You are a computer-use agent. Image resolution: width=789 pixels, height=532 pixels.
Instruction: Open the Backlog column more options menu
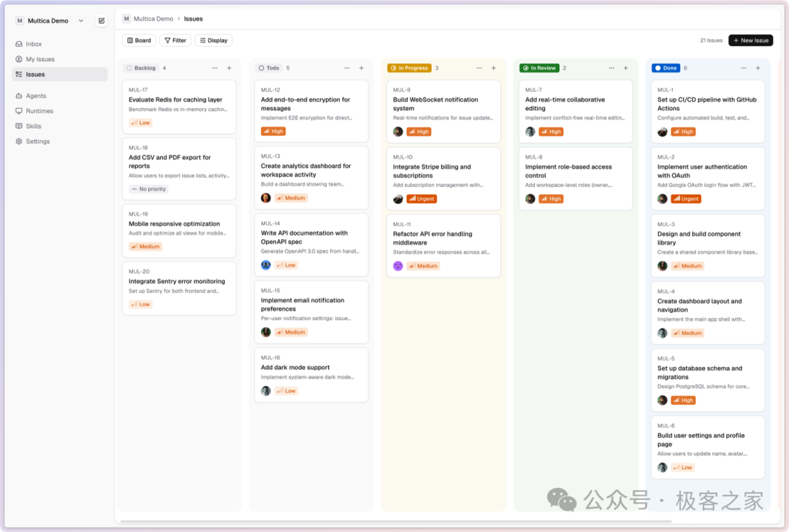point(215,68)
